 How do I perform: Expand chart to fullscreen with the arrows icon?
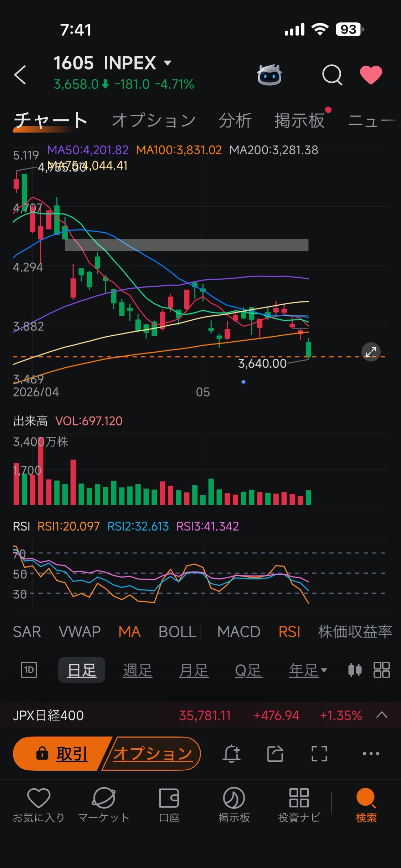[371, 352]
